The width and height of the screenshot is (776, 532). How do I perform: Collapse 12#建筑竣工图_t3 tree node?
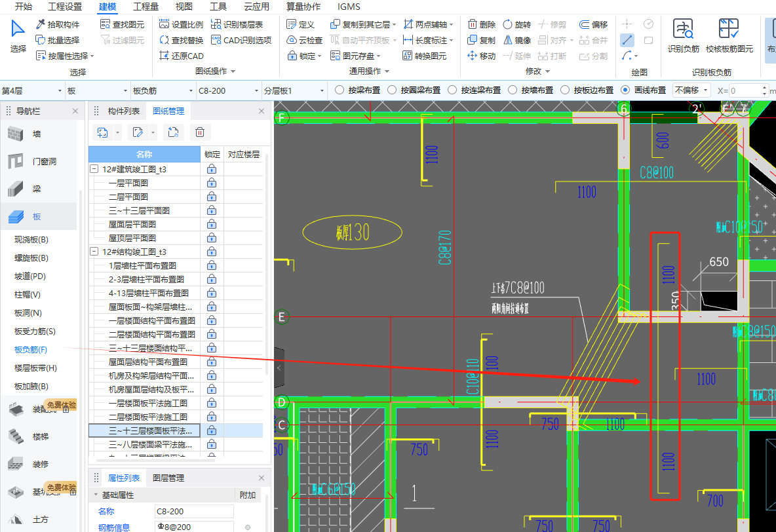pos(94,169)
